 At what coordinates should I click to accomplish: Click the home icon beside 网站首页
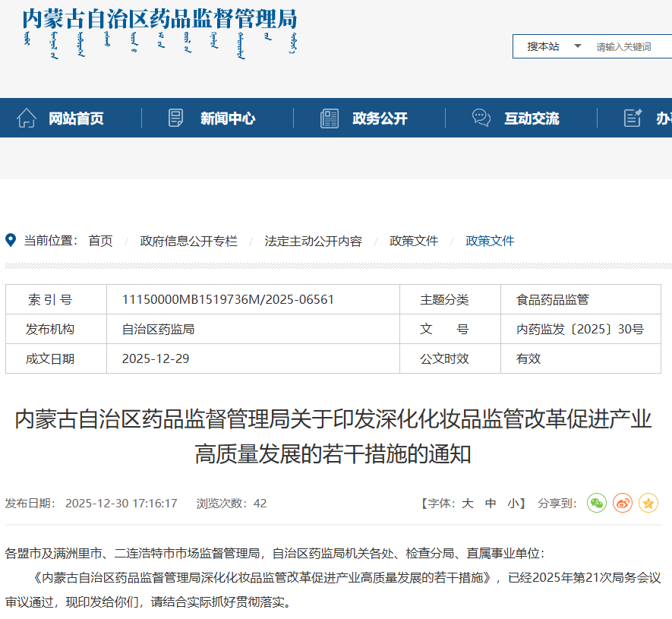coord(27,118)
